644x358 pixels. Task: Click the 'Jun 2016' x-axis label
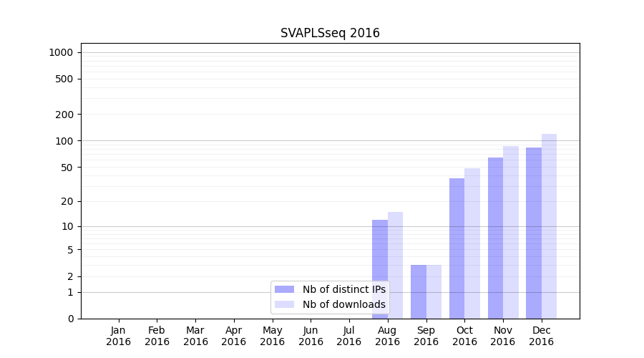tap(311, 336)
